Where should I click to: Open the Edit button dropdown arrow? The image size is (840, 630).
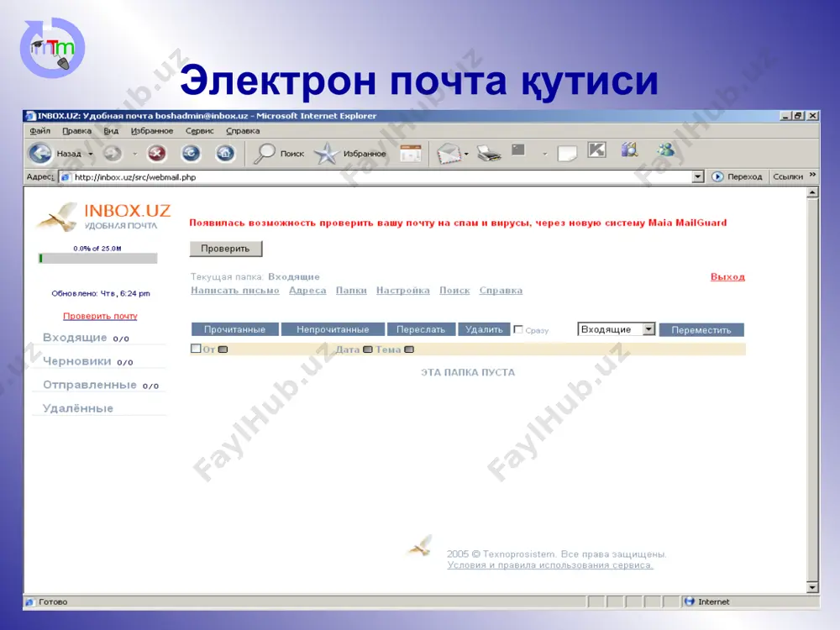(x=545, y=155)
